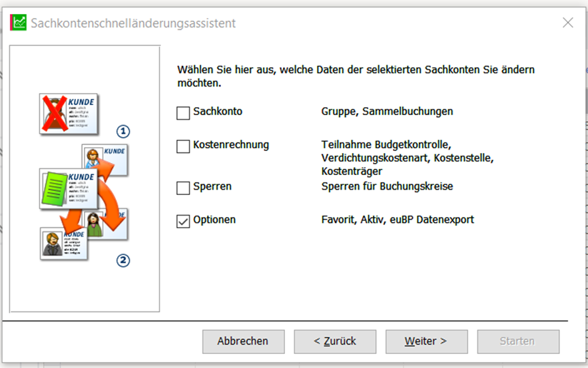The width and height of the screenshot is (588, 368).
Task: Click the application icon in the title bar
Action: 18,23
